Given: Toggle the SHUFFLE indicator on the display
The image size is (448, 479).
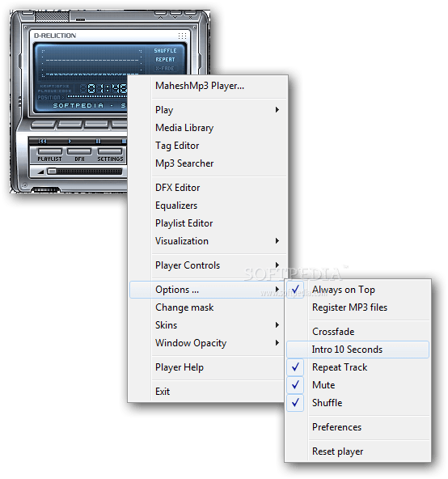Looking at the screenshot, I should point(165,51).
